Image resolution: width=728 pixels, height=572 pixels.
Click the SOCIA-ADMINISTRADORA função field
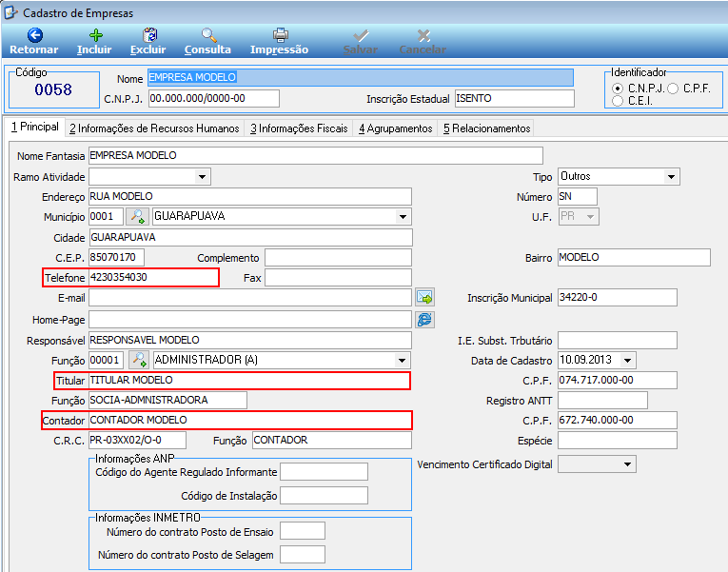point(167,401)
